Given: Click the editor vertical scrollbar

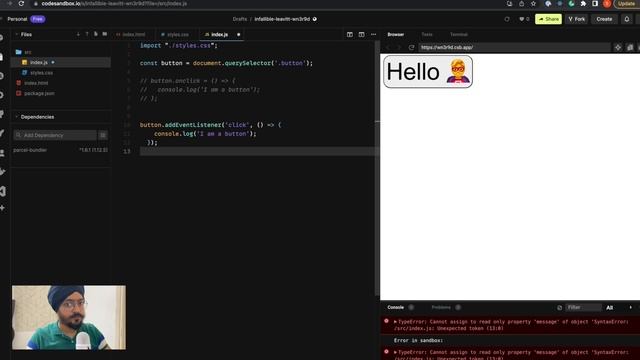Looking at the screenshot, I should click(377, 167).
